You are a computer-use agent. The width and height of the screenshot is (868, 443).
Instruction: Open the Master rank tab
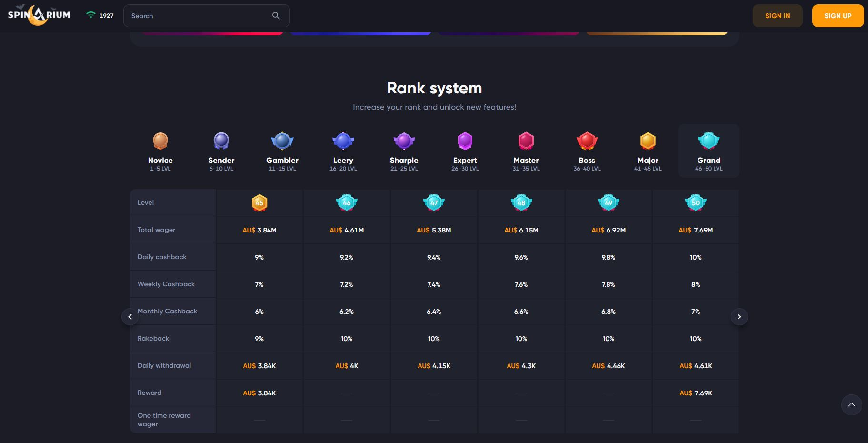pyautogui.click(x=526, y=151)
